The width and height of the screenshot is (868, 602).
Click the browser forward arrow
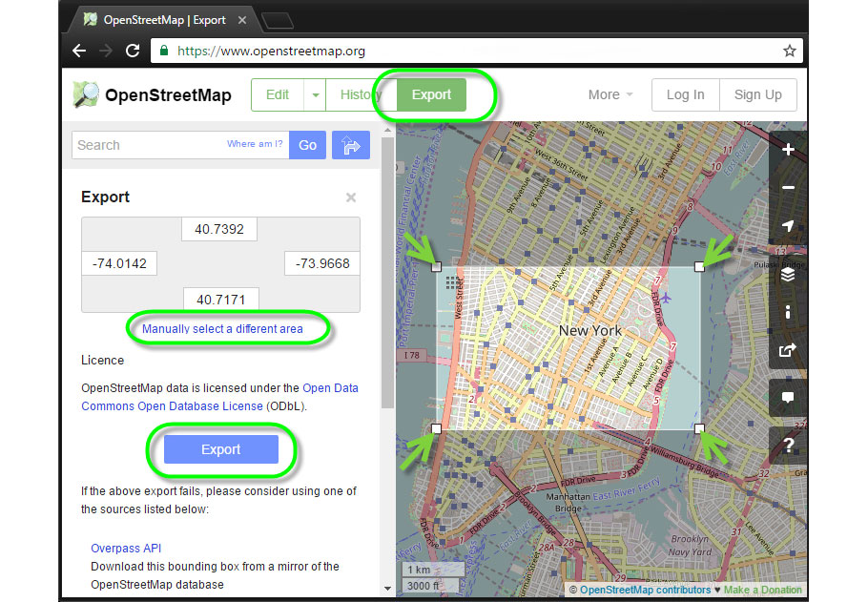(x=105, y=51)
